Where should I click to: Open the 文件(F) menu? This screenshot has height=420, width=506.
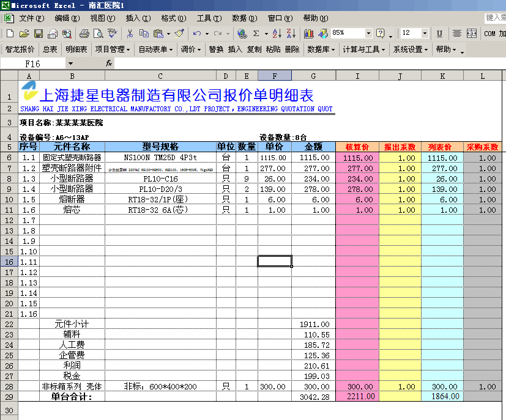pyautogui.click(x=32, y=18)
